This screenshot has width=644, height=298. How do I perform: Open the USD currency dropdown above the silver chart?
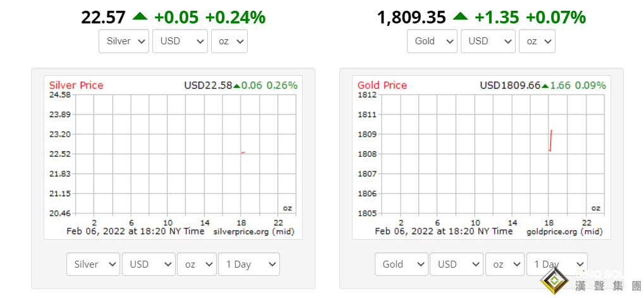[x=180, y=41]
